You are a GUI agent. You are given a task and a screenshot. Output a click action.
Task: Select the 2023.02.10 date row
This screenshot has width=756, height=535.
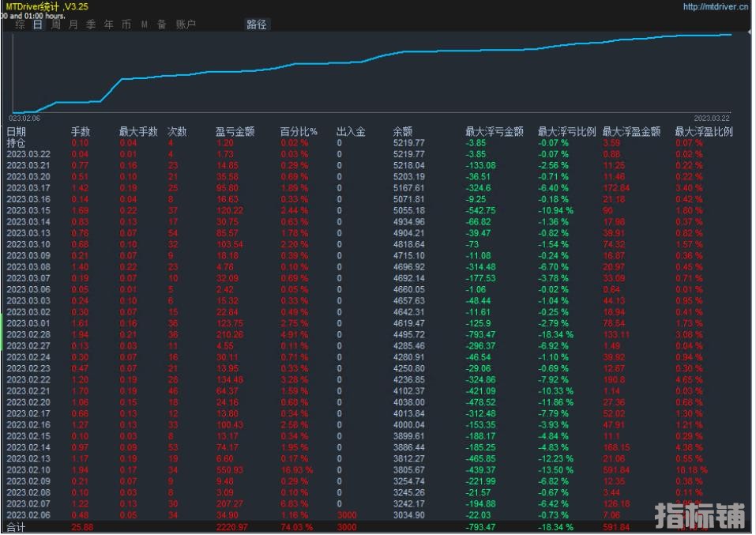(x=28, y=470)
